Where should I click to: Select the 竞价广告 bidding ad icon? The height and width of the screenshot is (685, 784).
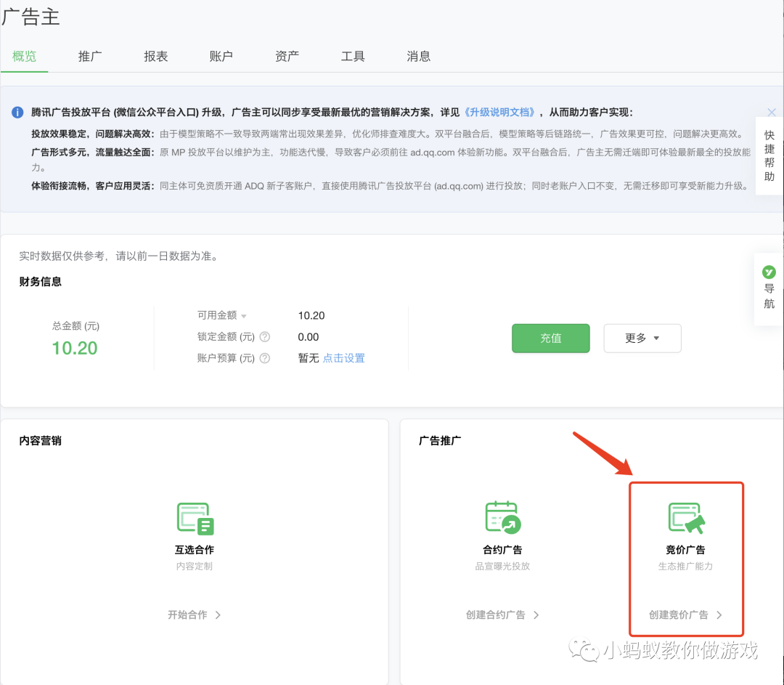687,519
